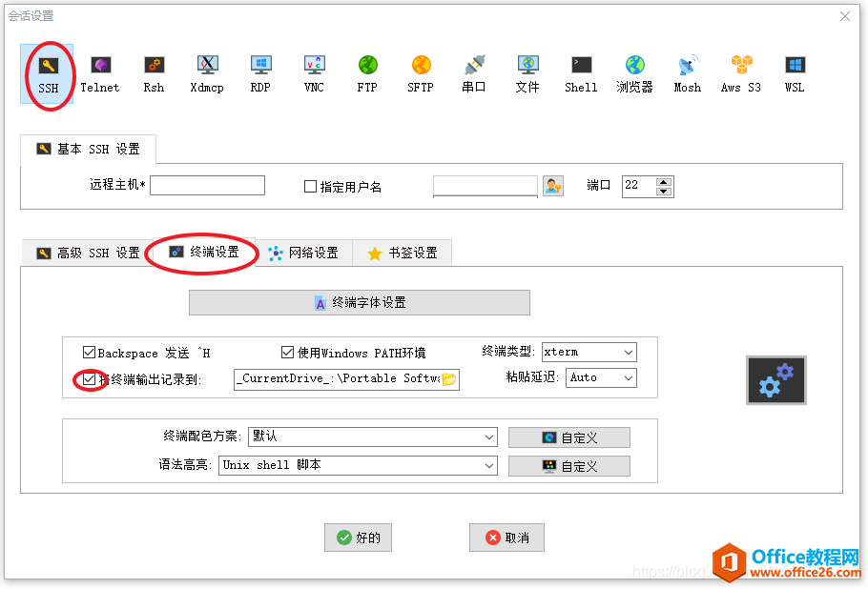Open the 高级 SSH 设置 tab

(x=88, y=253)
